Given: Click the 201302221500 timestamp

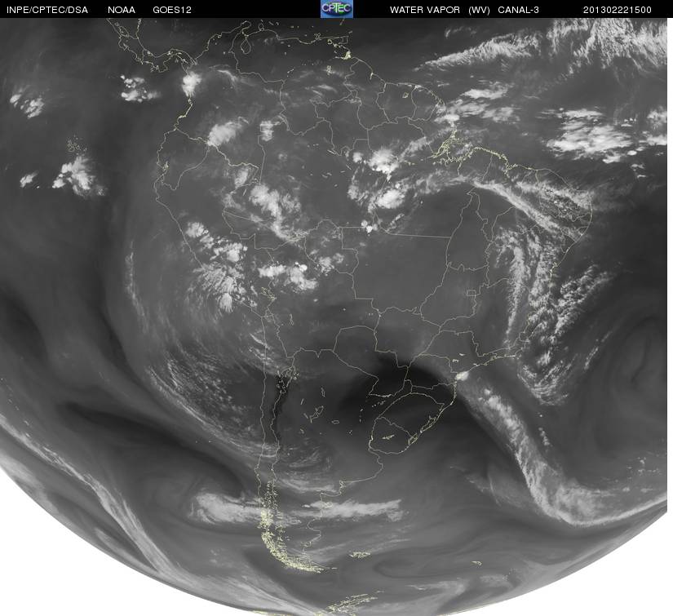Looking at the screenshot, I should (618, 10).
